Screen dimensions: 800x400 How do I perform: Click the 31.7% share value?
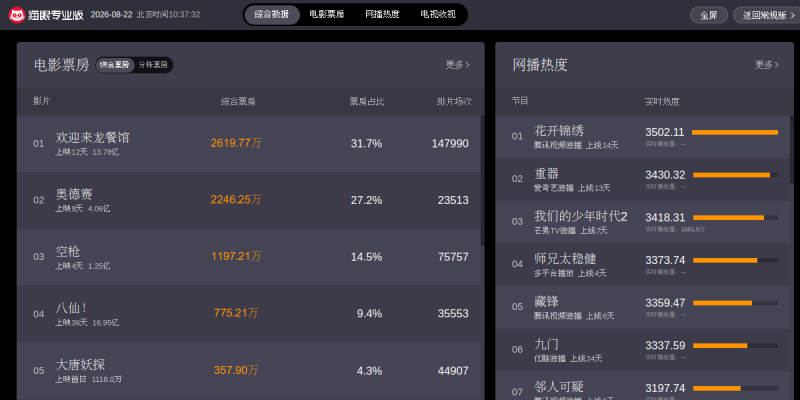point(366,144)
